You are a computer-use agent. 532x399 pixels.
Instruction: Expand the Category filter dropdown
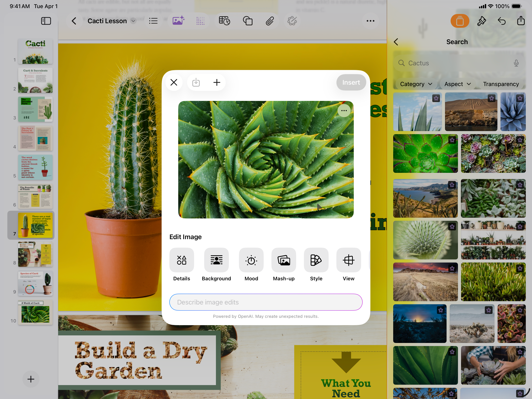(x=416, y=84)
